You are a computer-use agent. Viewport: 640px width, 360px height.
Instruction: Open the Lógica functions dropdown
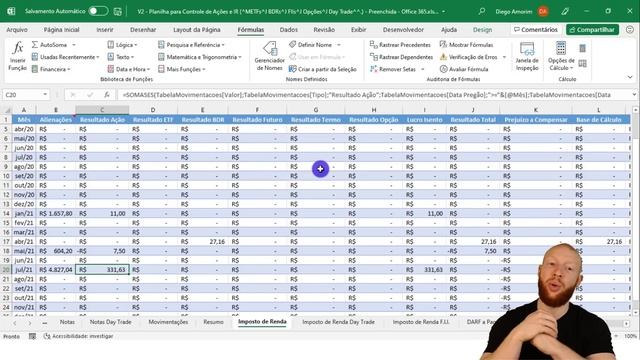tap(122, 44)
